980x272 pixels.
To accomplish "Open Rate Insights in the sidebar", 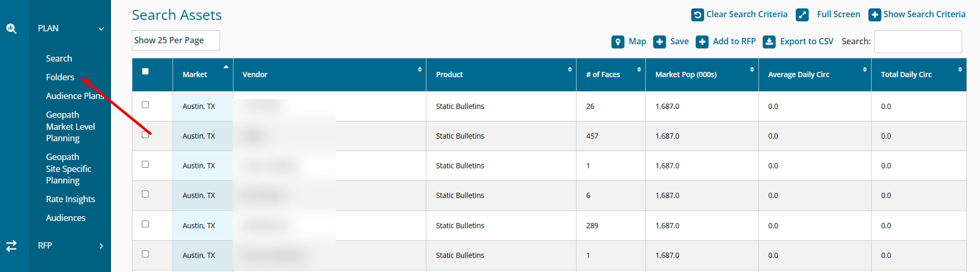I will coord(70,199).
